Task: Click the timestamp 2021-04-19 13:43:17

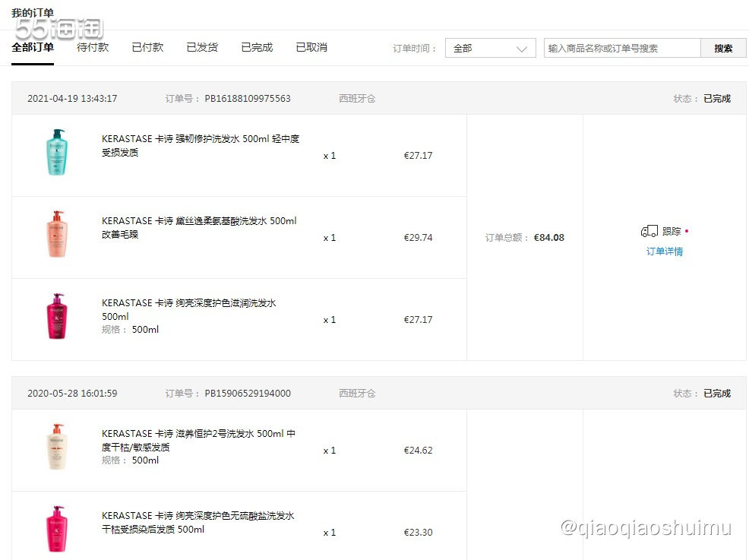Action: click(x=72, y=99)
